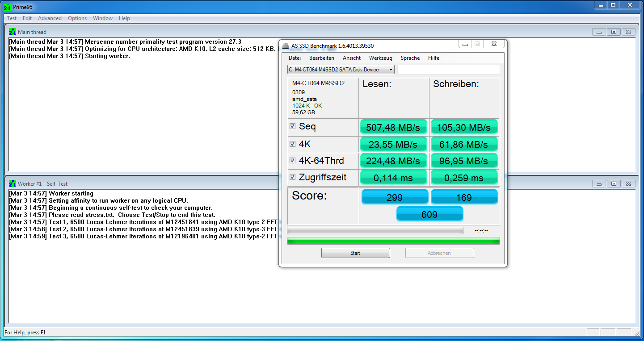Uncheck the 4K-64Thrd test checkbox

(292, 160)
